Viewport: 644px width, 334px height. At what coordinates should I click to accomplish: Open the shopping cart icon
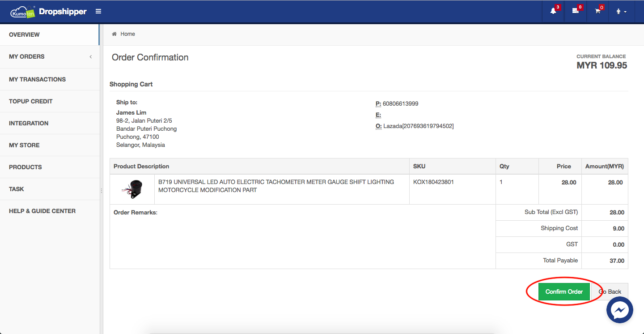tap(597, 11)
